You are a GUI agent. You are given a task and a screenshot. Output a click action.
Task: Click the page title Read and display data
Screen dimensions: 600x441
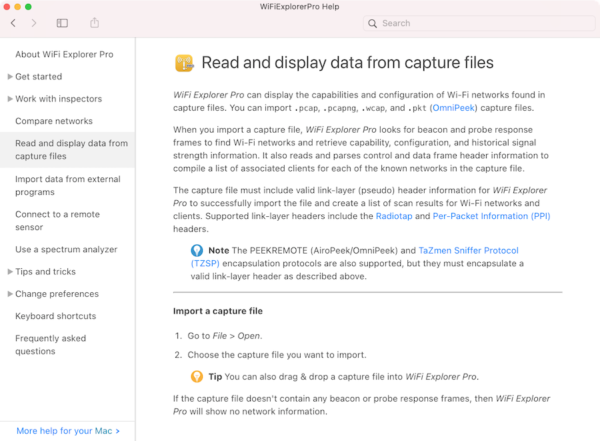[347, 62]
